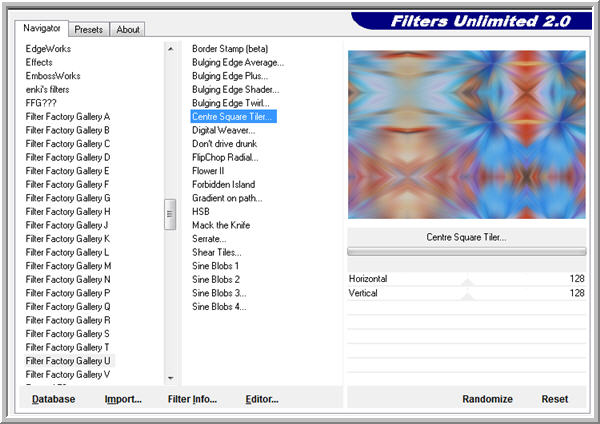Click the filter preview image
The image size is (600, 424).
[x=466, y=135]
